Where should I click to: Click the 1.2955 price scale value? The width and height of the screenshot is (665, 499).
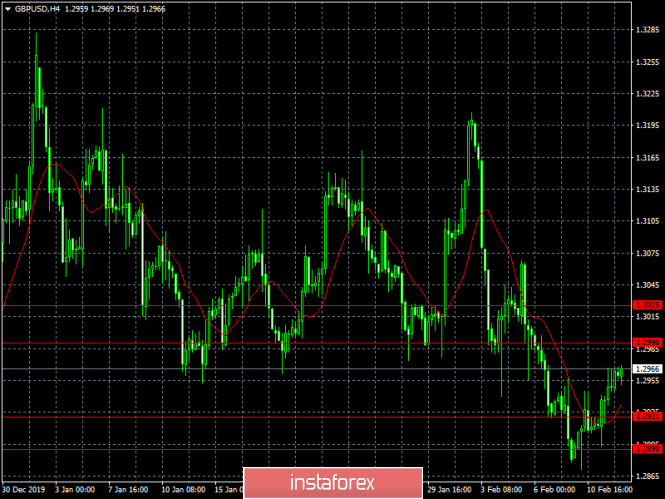(648, 380)
